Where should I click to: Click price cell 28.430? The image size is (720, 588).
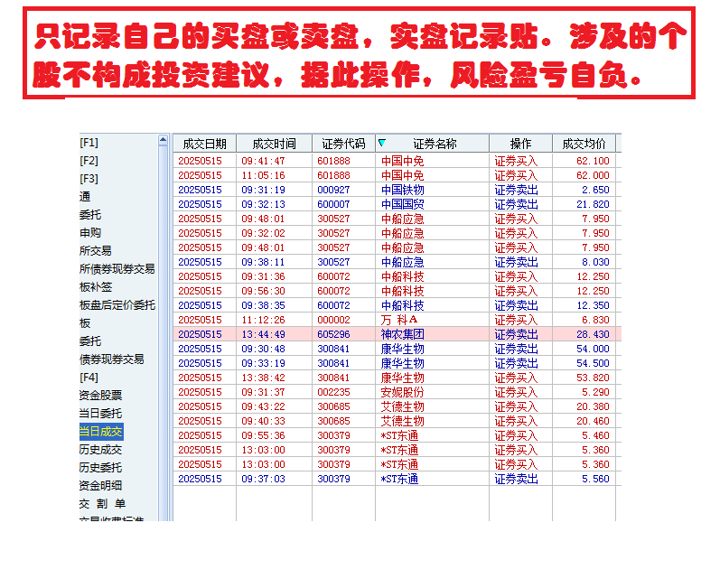[x=593, y=334]
